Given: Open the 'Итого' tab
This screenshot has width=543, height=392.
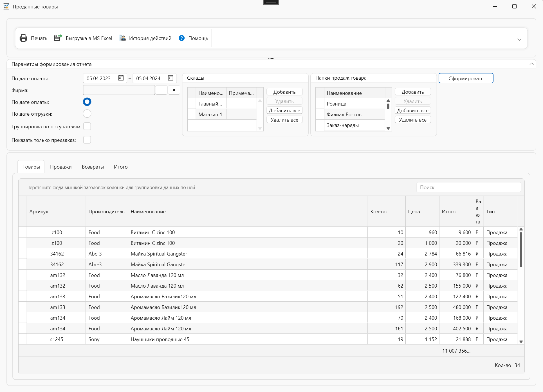Looking at the screenshot, I should 121,167.
